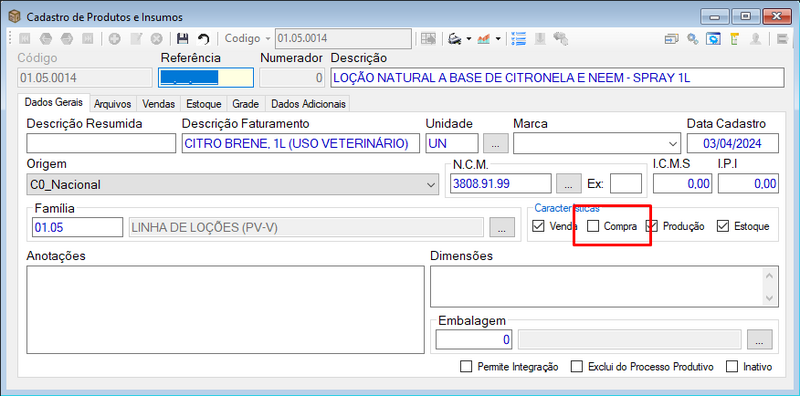The height and width of the screenshot is (396, 800).
Task: Click the blue window icon in the toolbar
Action: point(713,39)
